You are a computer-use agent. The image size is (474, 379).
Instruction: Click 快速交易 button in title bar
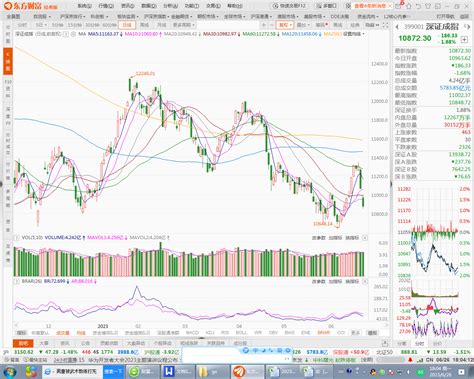point(289,6)
